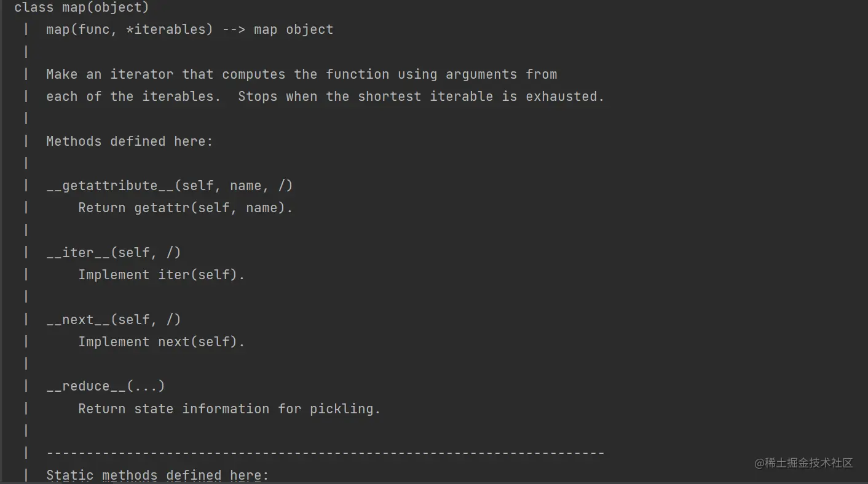
Task: Click the "__getattribute__(self, name, /)" method line
Action: click(x=169, y=186)
